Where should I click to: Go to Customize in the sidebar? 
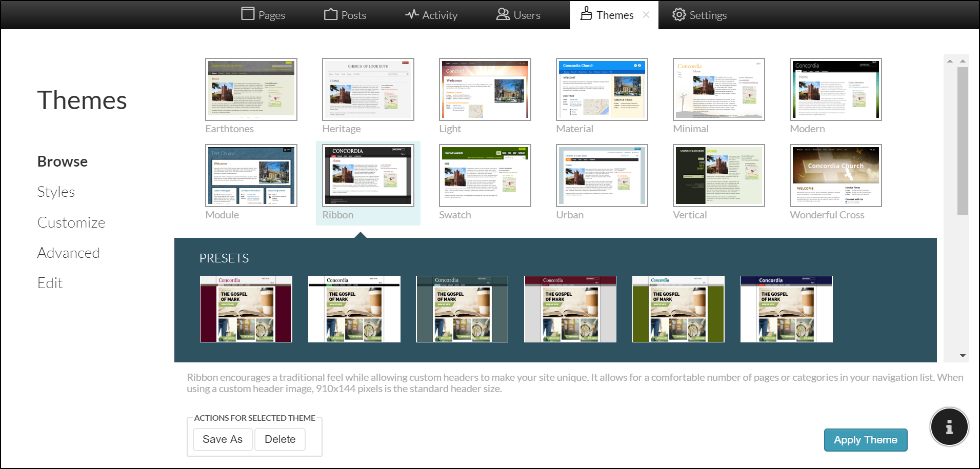click(x=71, y=222)
